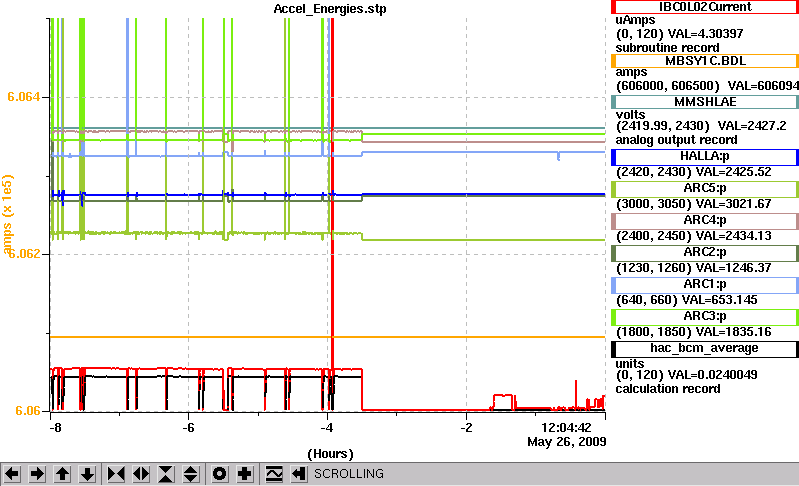
Task: Select the ARC1:p legend entry
Action: pos(705,285)
